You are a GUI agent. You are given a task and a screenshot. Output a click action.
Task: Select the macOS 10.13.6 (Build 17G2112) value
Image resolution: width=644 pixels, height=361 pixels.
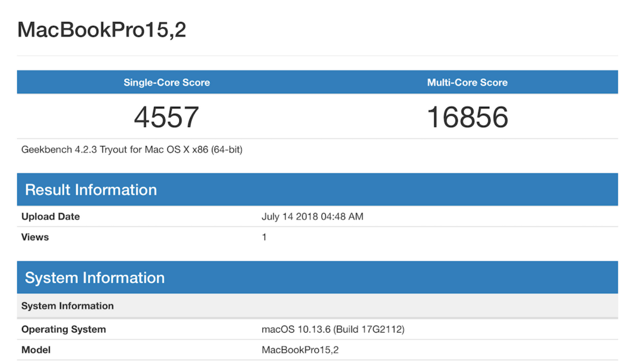click(333, 329)
